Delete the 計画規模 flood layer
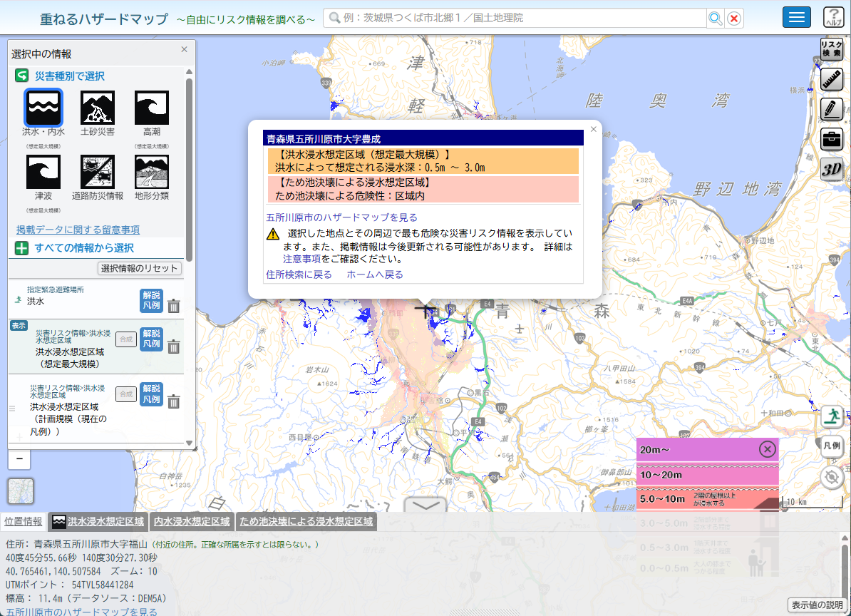This screenshot has width=851, height=616. (174, 401)
